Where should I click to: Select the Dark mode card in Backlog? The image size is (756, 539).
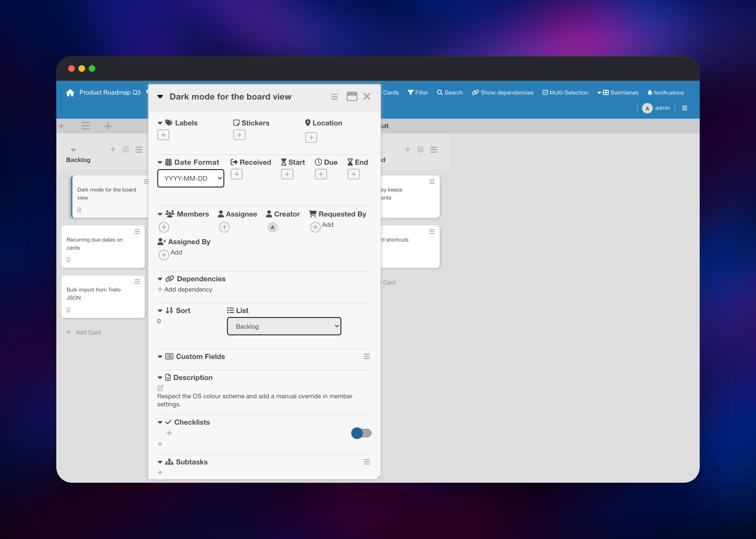click(110, 197)
